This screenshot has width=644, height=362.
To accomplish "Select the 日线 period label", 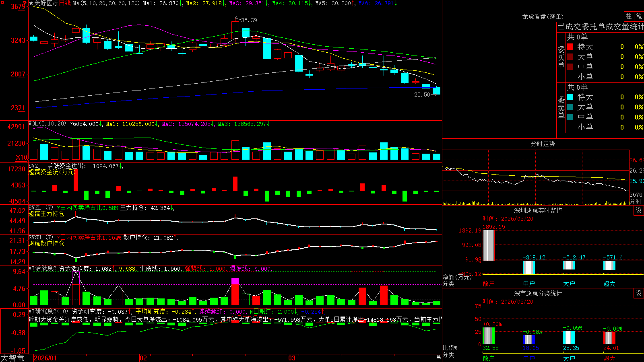I will (x=65, y=3).
